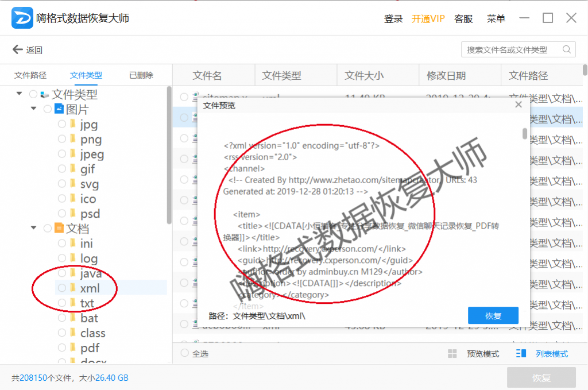This screenshot has height=390, width=588.
Task: Click the pdf folder icon
Action: [x=73, y=347]
